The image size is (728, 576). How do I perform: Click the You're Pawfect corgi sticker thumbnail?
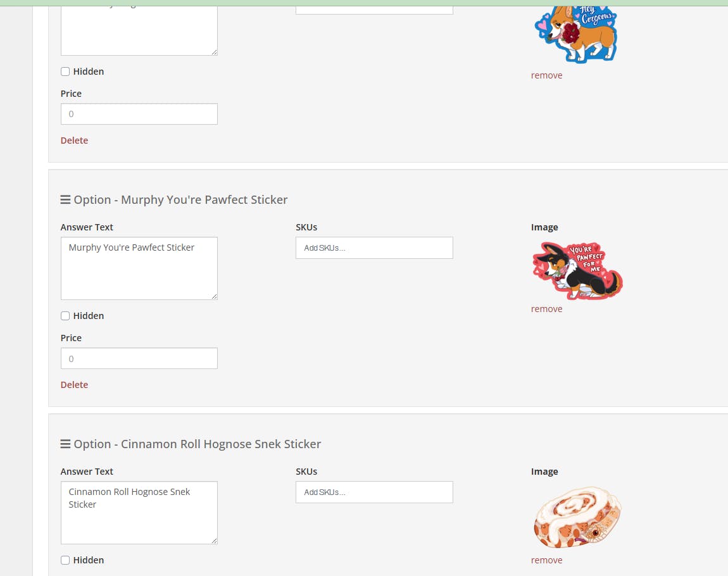tap(577, 271)
